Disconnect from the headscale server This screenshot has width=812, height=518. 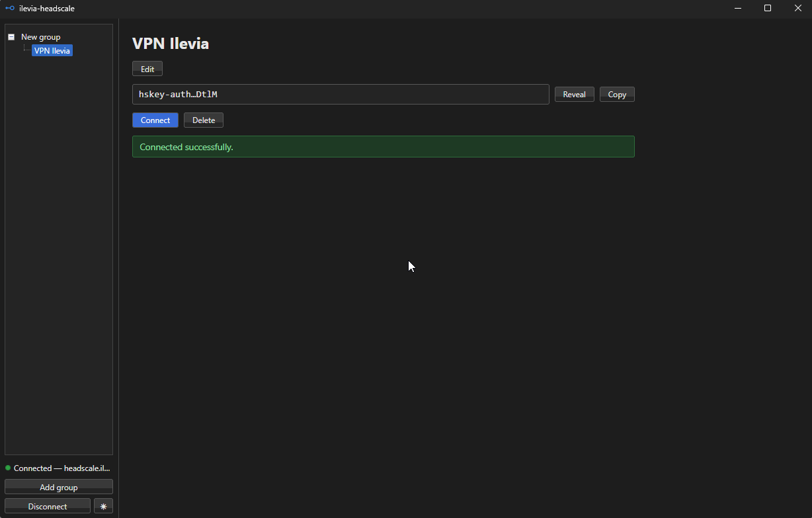click(48, 506)
